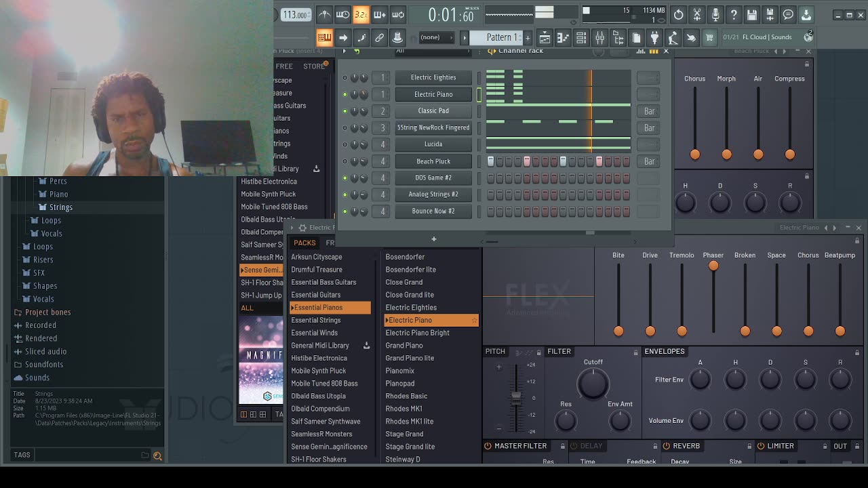
Task: Open the mixer view icon
Action: pyautogui.click(x=599, y=38)
